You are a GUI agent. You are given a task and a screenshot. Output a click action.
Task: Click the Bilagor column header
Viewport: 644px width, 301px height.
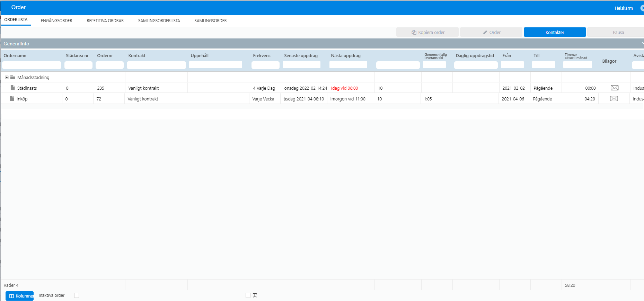tap(609, 61)
